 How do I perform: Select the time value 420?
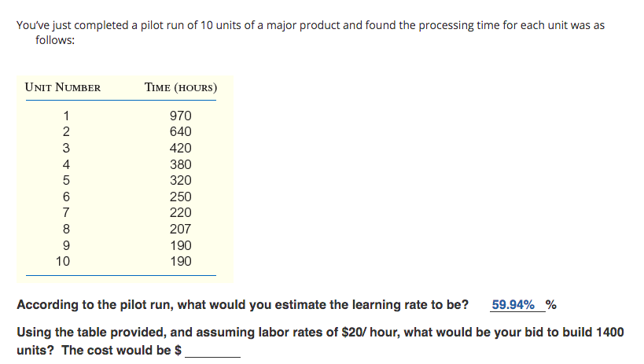(181, 149)
